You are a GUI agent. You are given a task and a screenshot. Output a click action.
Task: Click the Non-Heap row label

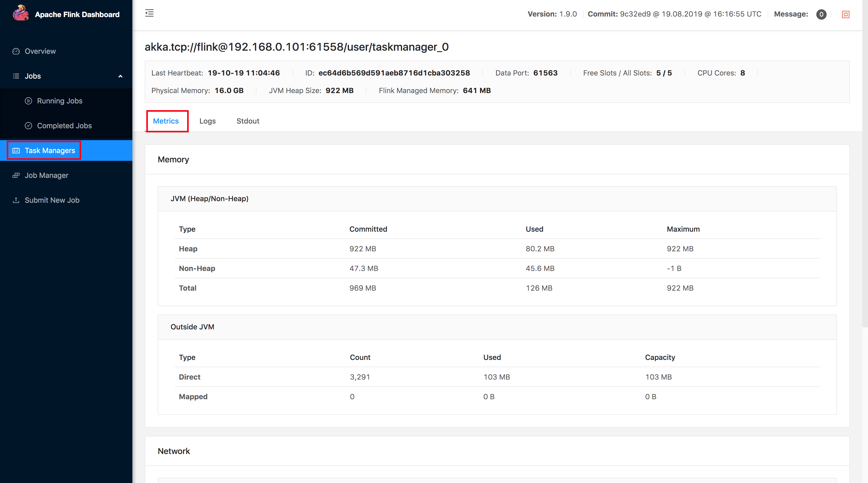(x=197, y=268)
